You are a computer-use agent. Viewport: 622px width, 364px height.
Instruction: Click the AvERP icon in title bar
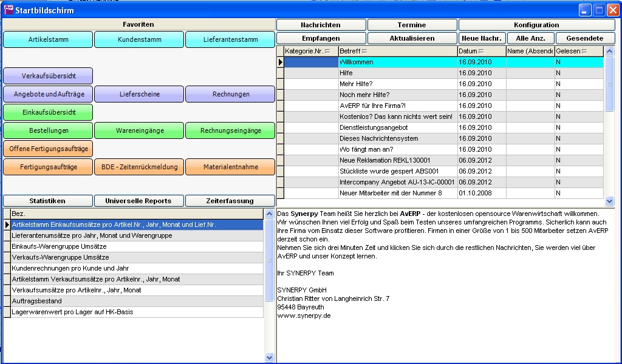[9, 9]
